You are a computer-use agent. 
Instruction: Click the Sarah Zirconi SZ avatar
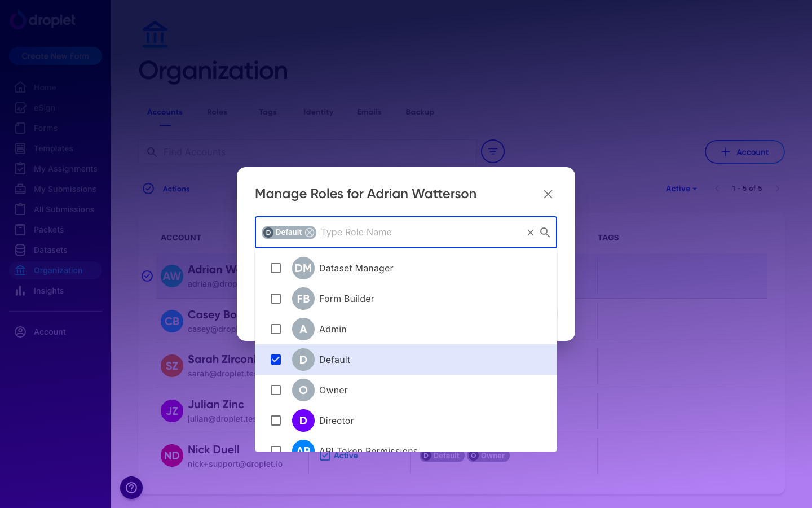[172, 366]
